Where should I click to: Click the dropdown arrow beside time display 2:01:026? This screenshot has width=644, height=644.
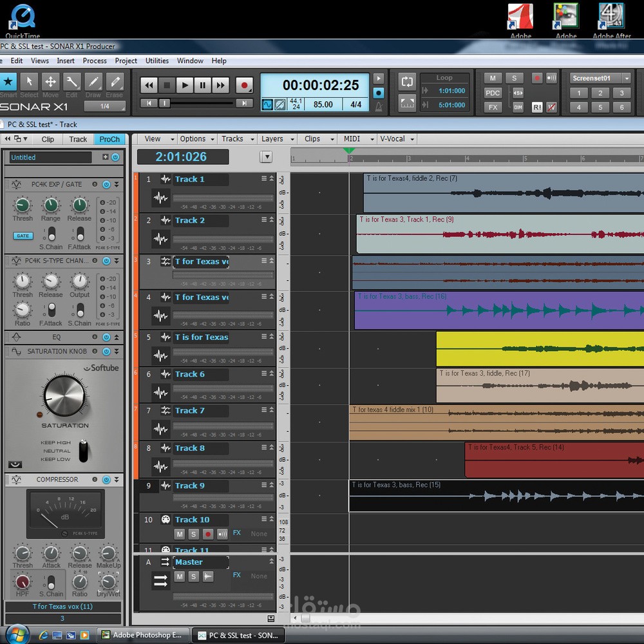266,156
